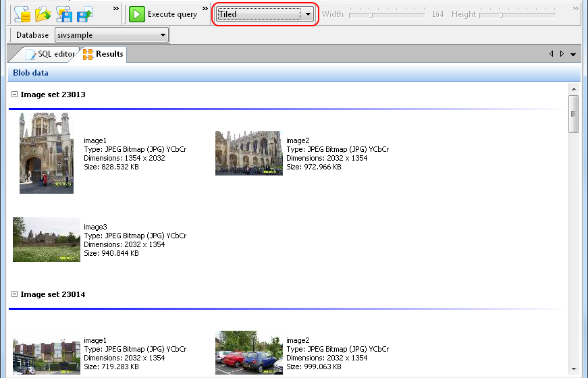Select image3 meadow thumbnail in set 23013
Viewport: 588px width, 378px height.
coord(47,240)
